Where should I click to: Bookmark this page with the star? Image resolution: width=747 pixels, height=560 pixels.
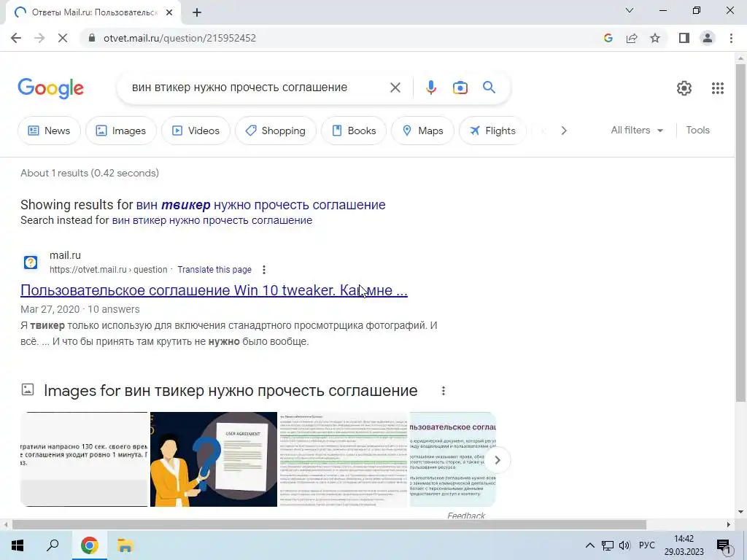tap(655, 38)
